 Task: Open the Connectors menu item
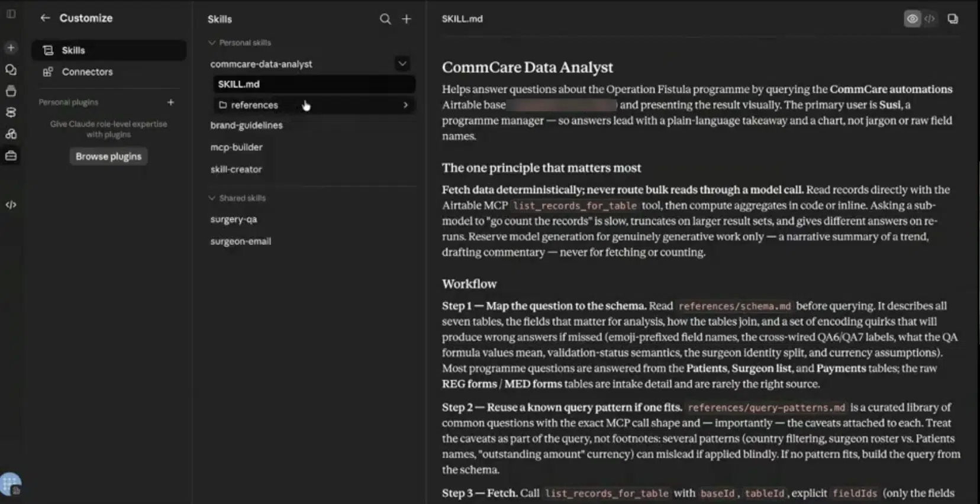pos(109,72)
